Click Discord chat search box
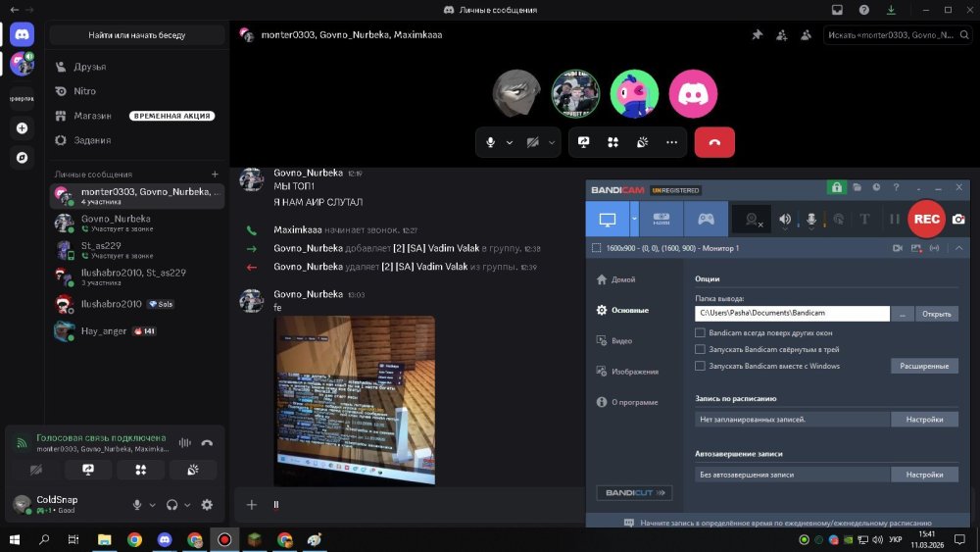This screenshot has width=980, height=552. point(898,35)
